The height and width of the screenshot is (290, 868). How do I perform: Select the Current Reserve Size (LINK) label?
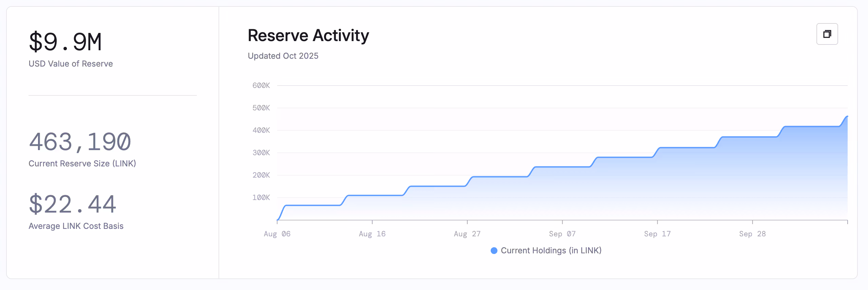pos(82,164)
